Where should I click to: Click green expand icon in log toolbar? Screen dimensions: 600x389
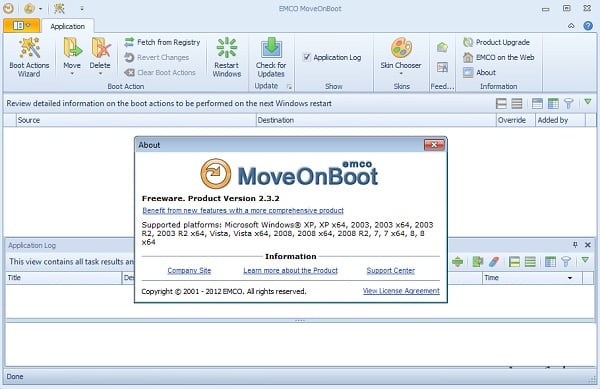(457, 262)
